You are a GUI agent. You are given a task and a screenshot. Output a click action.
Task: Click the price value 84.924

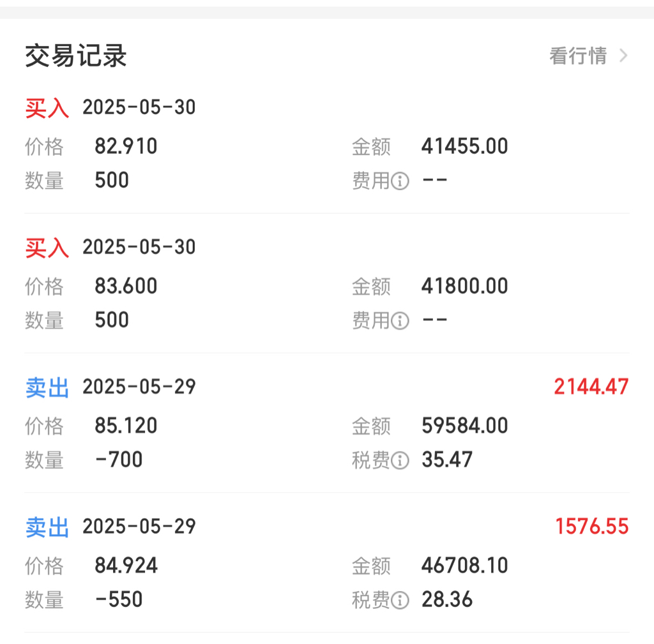pyautogui.click(x=126, y=565)
